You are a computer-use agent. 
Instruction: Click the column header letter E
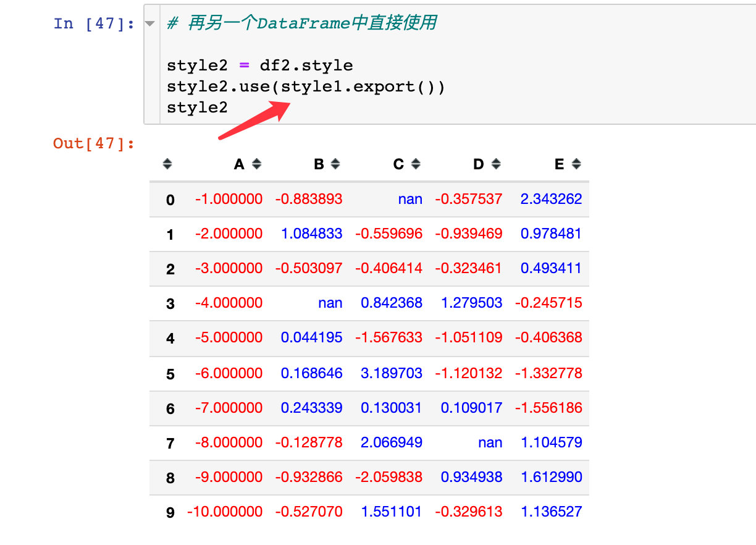[x=560, y=164]
